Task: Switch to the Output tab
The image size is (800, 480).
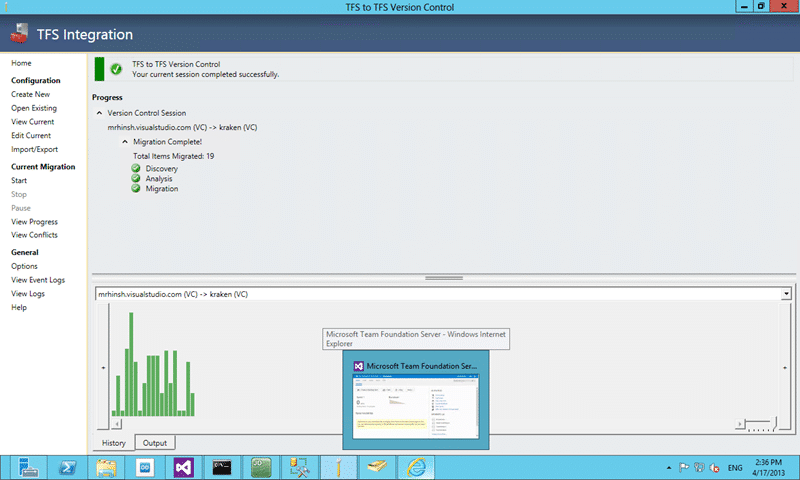Action: pos(155,443)
